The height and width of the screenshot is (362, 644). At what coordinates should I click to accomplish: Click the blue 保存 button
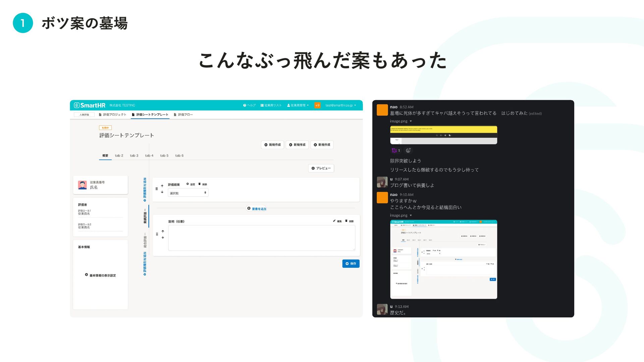pyautogui.click(x=351, y=263)
